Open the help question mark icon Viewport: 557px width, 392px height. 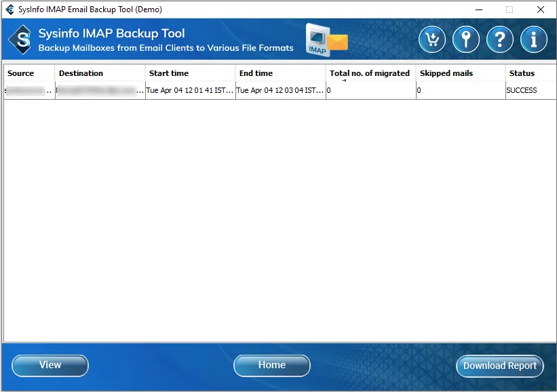click(500, 40)
